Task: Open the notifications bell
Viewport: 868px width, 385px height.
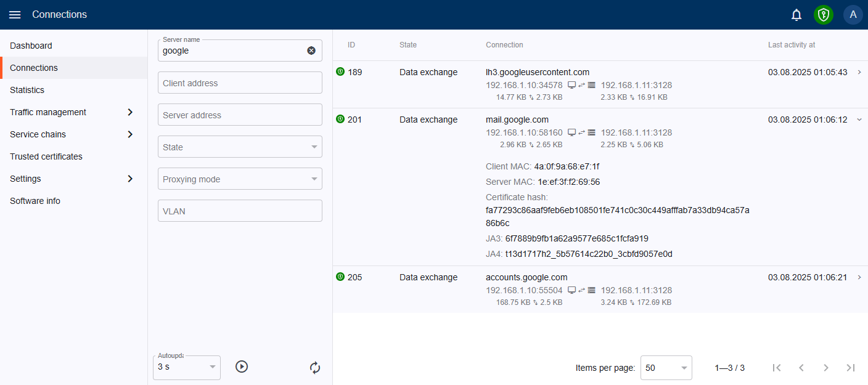Action: pyautogui.click(x=796, y=15)
